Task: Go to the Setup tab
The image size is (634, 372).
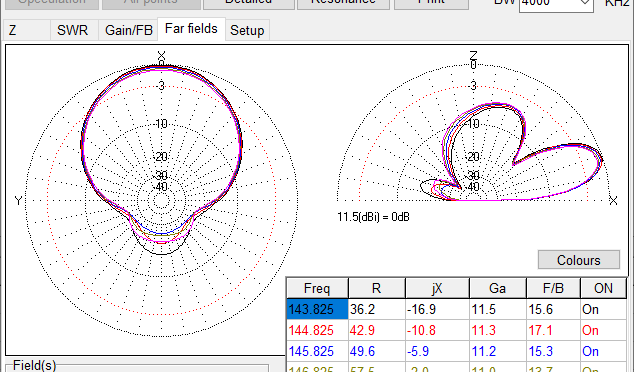Action: tap(247, 30)
